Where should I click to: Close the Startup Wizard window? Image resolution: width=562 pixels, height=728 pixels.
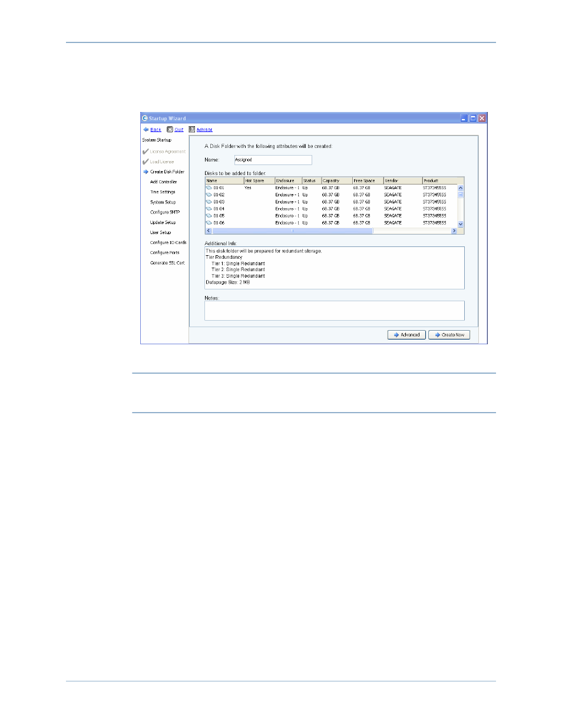(x=482, y=118)
